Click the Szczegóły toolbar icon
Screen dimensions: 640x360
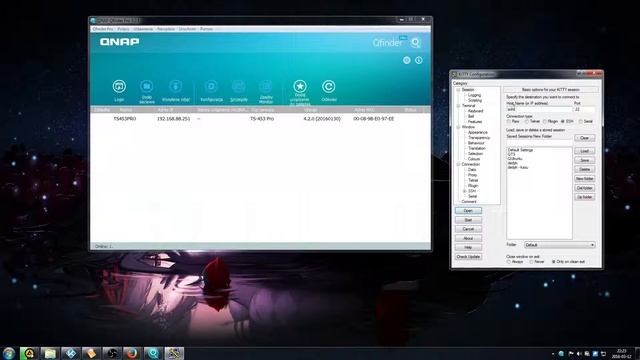(239, 87)
